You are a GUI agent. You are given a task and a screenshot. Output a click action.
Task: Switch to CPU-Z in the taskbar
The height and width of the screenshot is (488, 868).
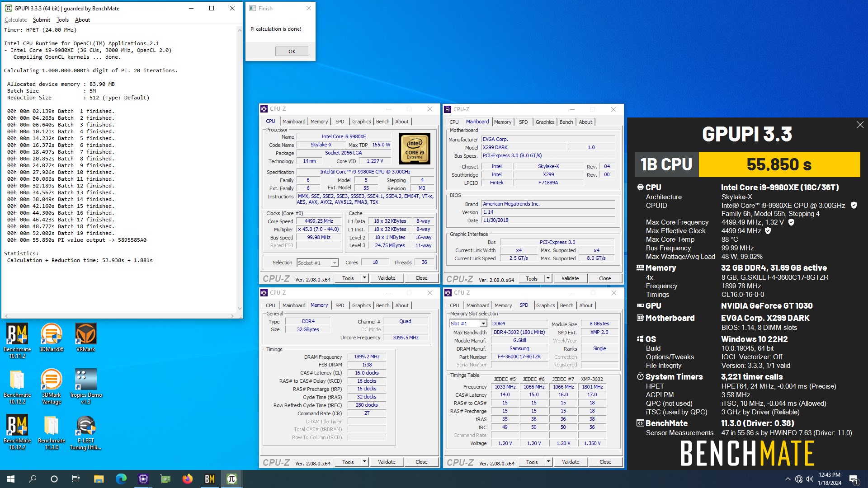coord(143,479)
